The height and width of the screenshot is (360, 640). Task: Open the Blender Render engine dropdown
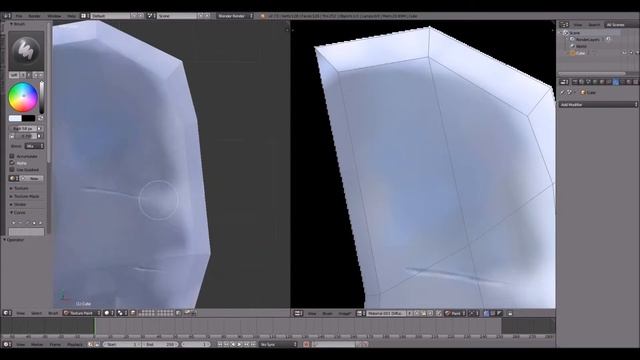pos(235,16)
